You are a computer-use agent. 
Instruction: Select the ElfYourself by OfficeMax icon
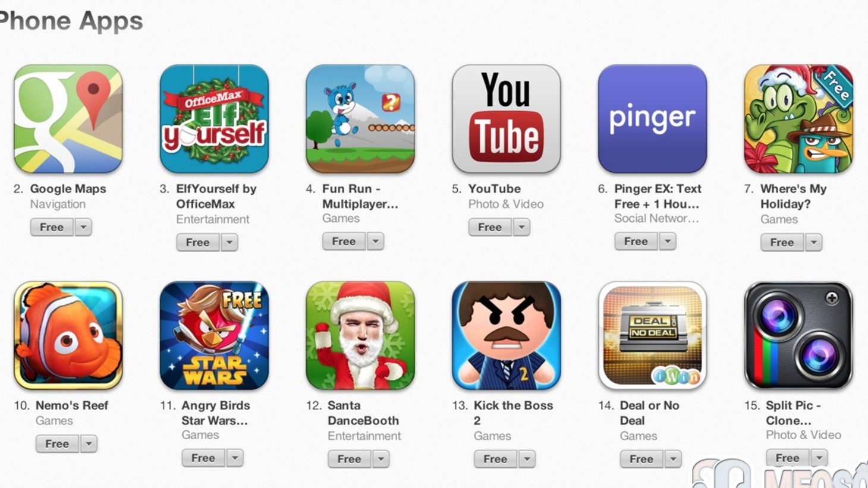coord(214,119)
